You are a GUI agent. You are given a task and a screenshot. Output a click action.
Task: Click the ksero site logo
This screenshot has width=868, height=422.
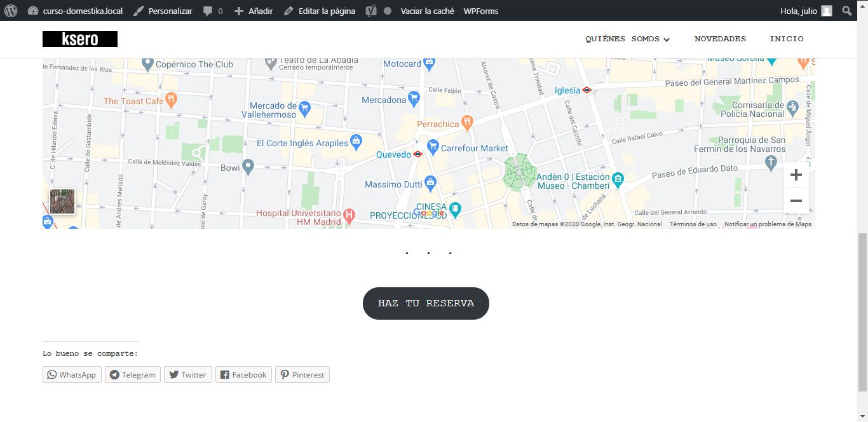80,39
